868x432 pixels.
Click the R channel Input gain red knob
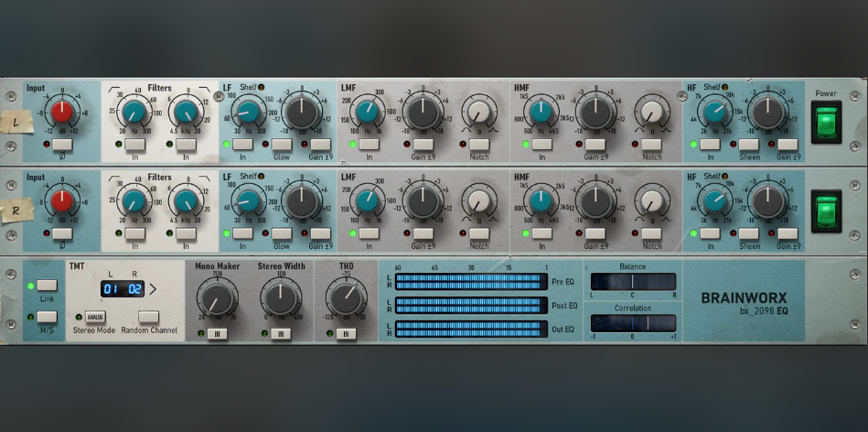[62, 201]
